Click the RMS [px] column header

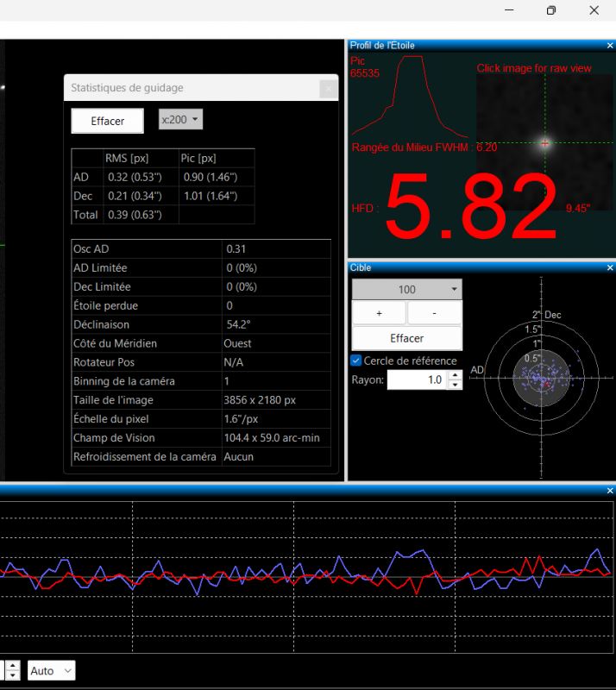coord(127,159)
